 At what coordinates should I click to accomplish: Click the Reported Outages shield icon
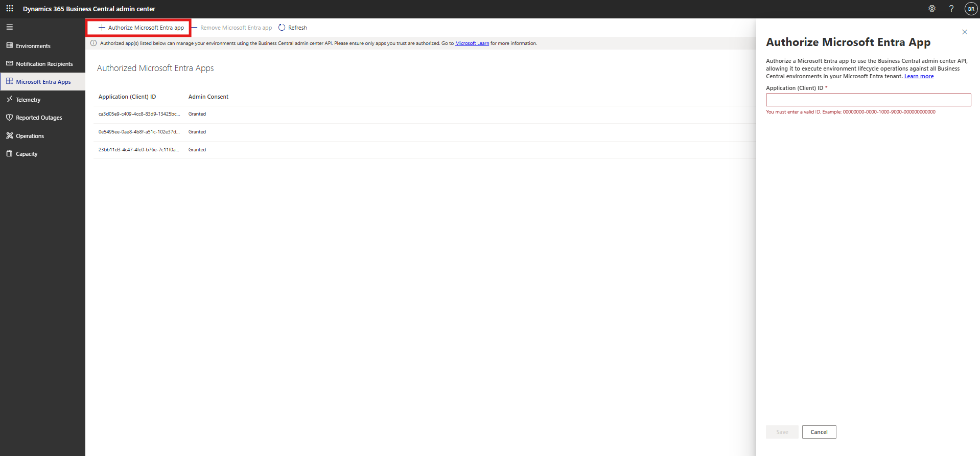[9, 117]
